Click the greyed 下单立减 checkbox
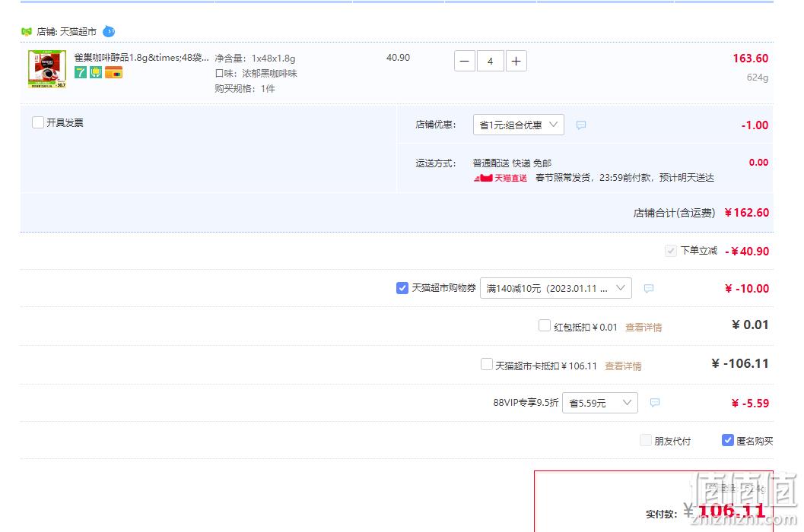This screenshot has height=532, width=804. click(671, 251)
